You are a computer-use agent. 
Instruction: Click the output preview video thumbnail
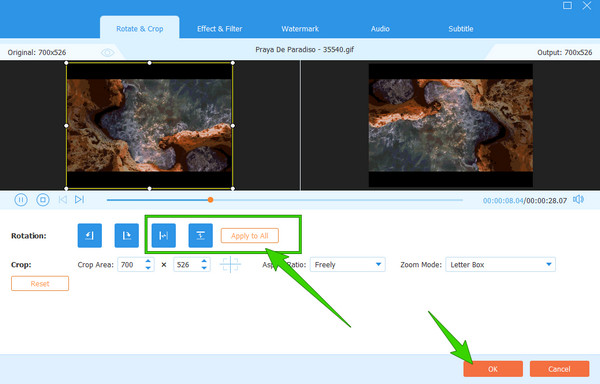click(x=451, y=125)
